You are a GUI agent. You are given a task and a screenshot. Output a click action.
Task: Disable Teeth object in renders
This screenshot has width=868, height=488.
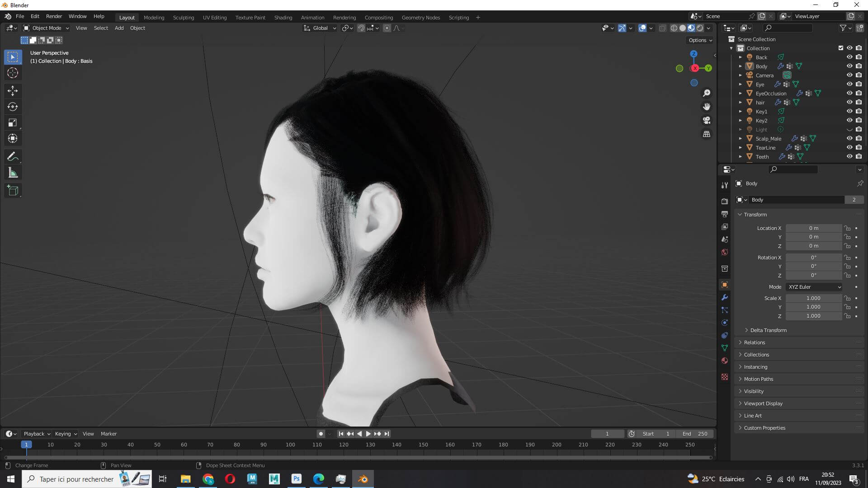click(x=859, y=156)
